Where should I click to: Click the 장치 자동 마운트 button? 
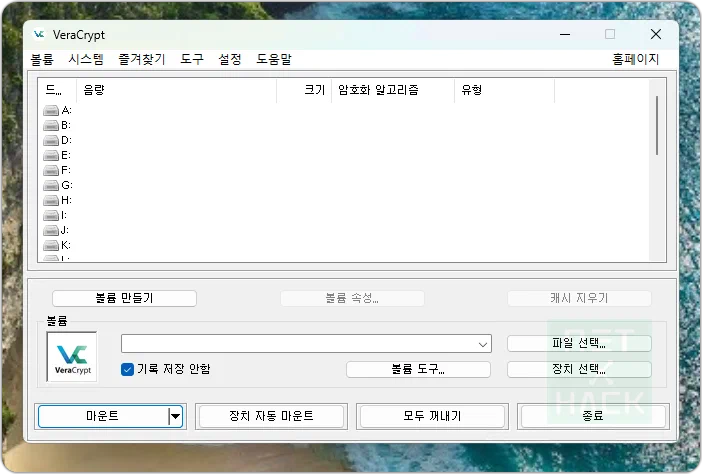click(x=271, y=417)
